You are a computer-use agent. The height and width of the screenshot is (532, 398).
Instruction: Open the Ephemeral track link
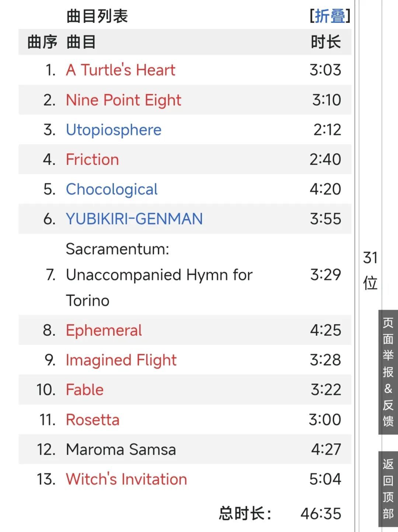[104, 330]
